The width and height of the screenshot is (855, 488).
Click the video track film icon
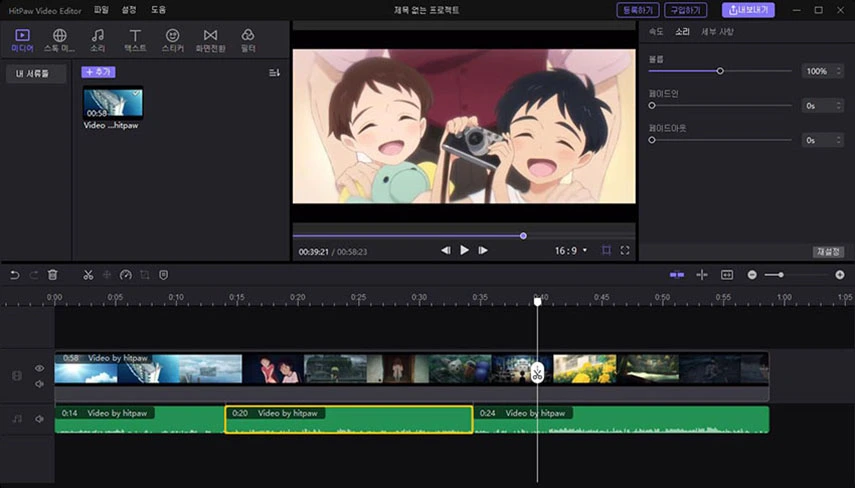tap(17, 376)
